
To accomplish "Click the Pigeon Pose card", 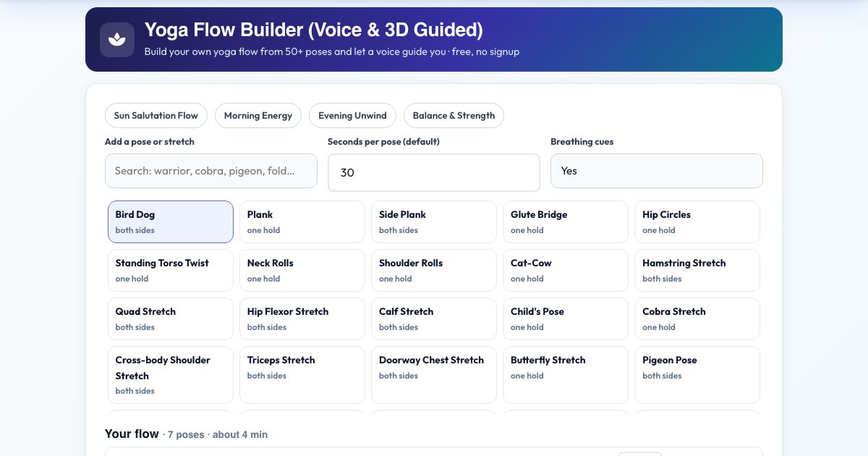I will click(x=697, y=375).
